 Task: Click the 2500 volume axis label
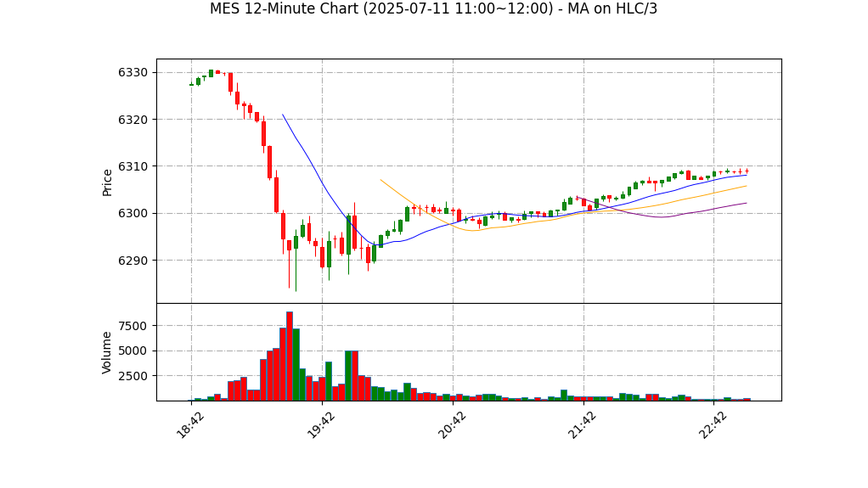point(132,376)
